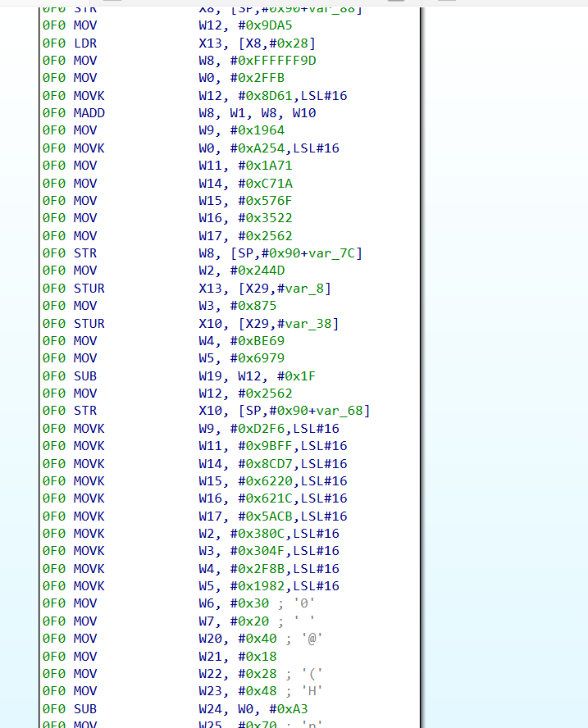The width and height of the screenshot is (588, 728).
Task: Click the [SP,#0x90+var_68] operand
Action: click(x=304, y=411)
